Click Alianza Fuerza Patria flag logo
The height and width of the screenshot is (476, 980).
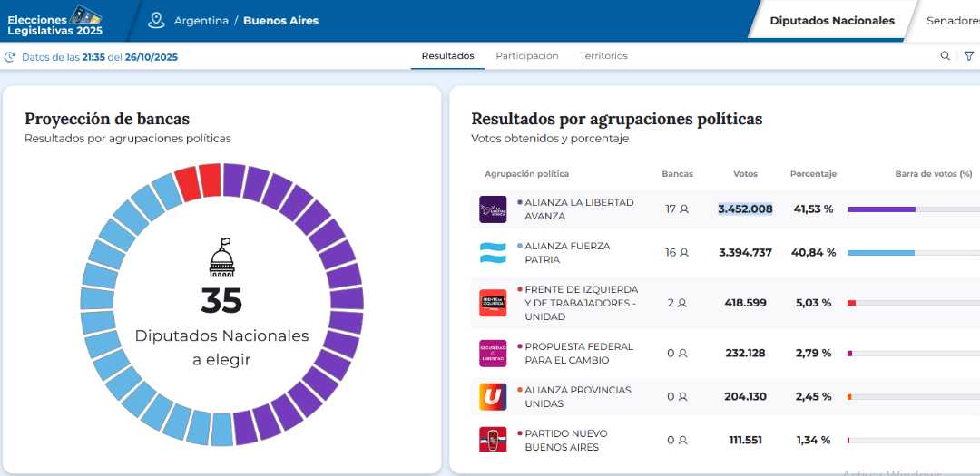493,253
